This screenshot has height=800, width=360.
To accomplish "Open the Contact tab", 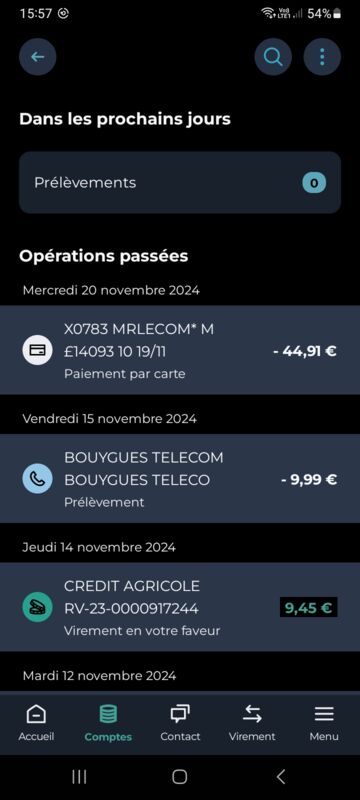I will [x=180, y=723].
